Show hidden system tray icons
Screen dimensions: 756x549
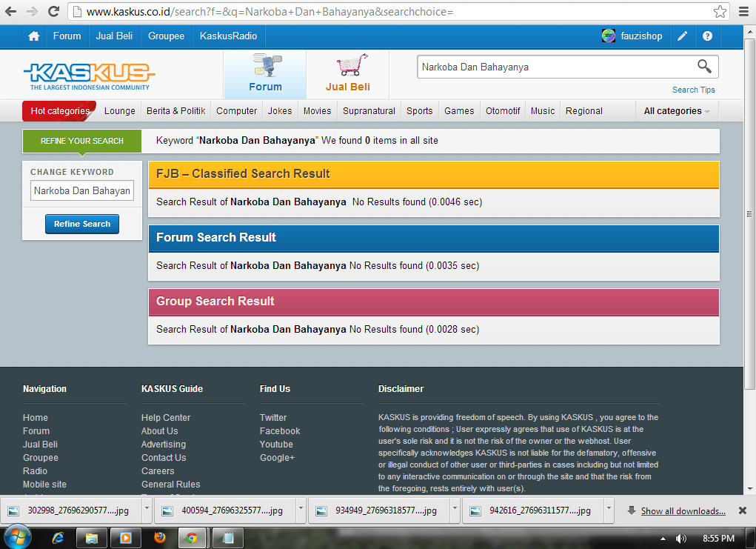pos(663,539)
